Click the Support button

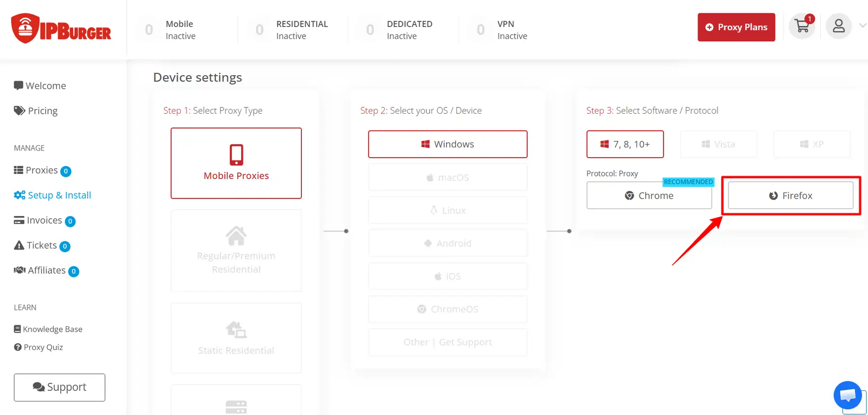pyautogui.click(x=59, y=388)
